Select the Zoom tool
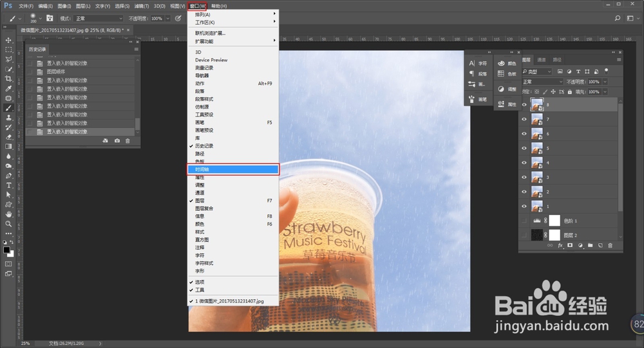The height and width of the screenshot is (348, 644). [x=8, y=224]
